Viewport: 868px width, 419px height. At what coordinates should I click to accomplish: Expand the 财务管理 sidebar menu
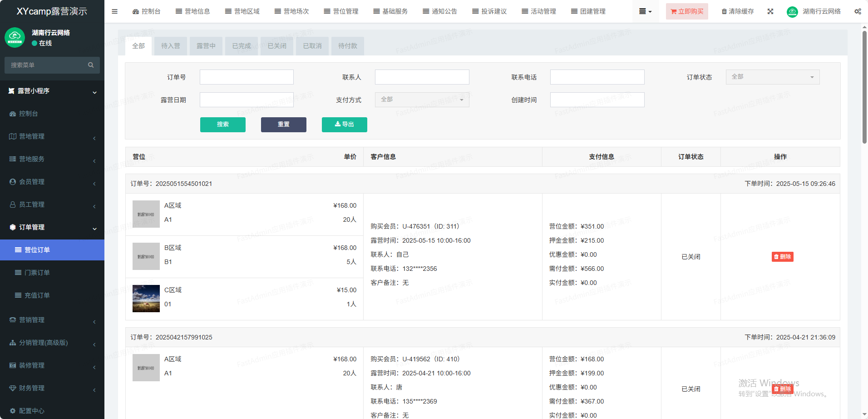[x=52, y=388]
